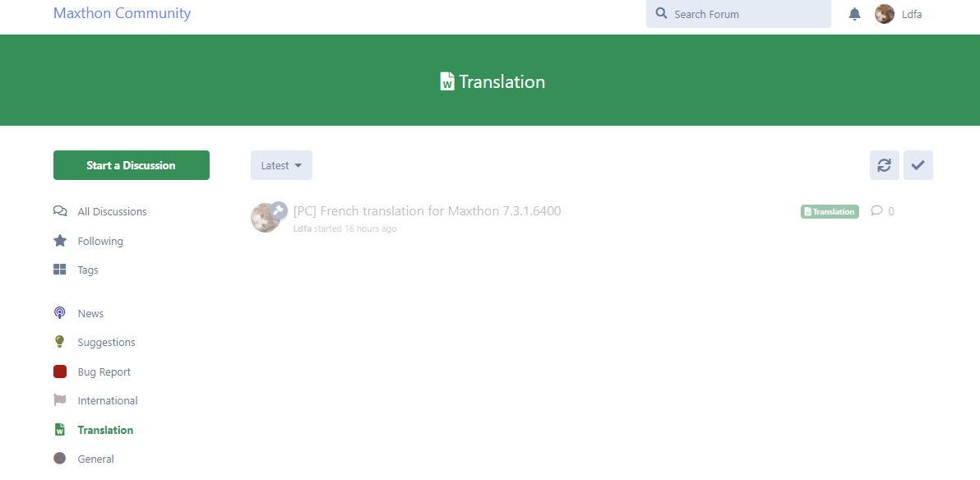The width and height of the screenshot is (980, 480).
Task: Click the Suggestions lightbulb icon
Action: 59,342
